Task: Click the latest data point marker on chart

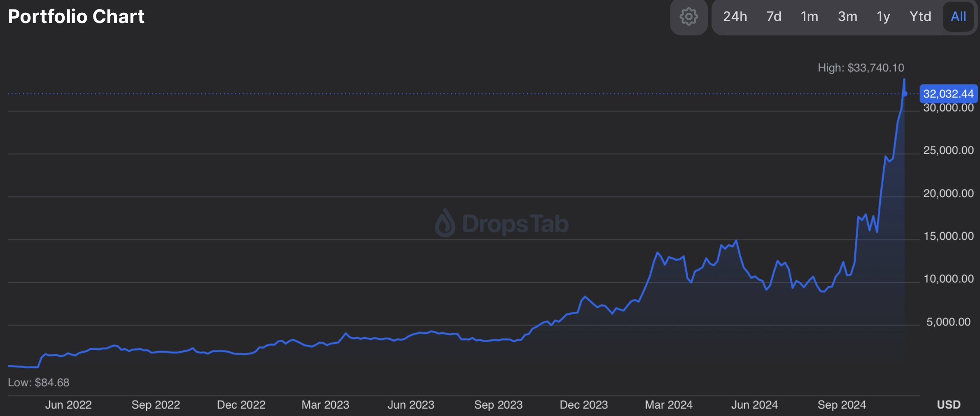Action: click(905, 94)
